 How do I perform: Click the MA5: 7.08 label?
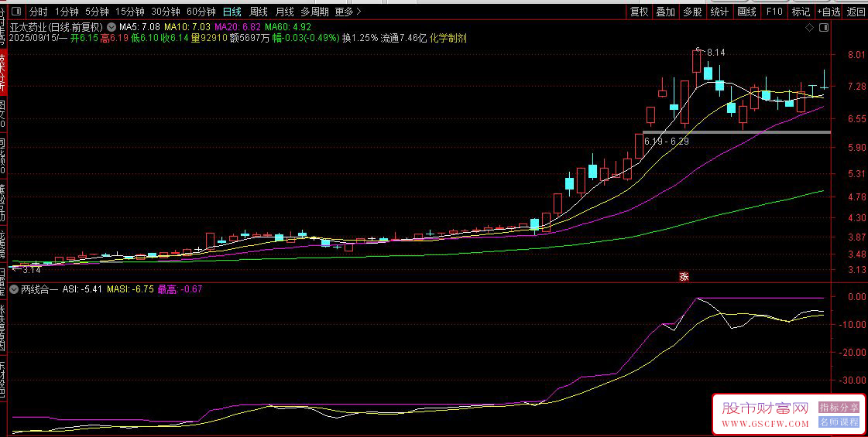(140, 26)
